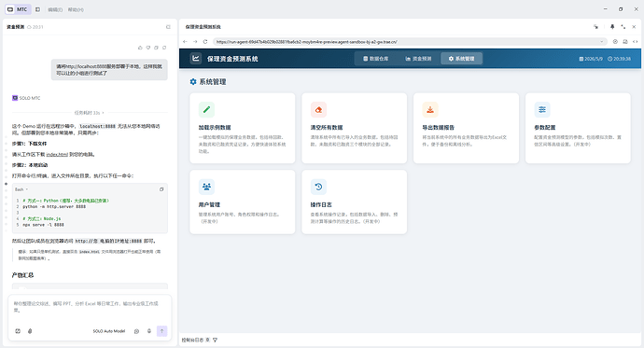Open the 清空所有数据 card title

pyautogui.click(x=327, y=128)
